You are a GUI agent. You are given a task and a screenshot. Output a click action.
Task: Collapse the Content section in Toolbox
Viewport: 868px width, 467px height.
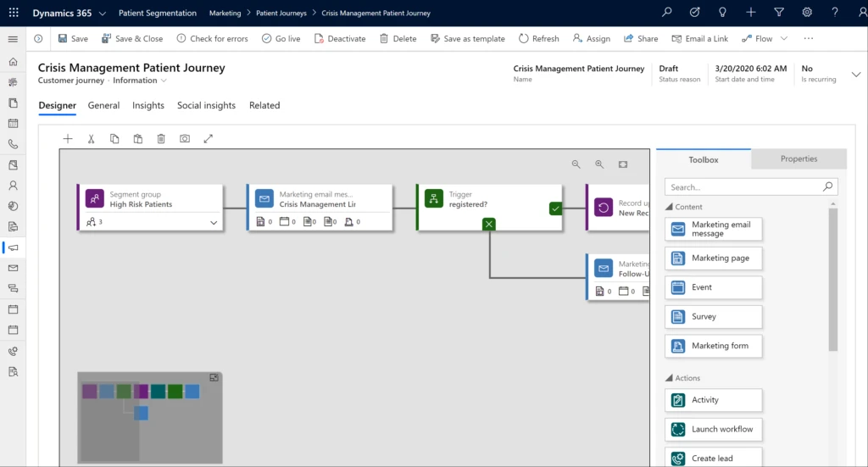click(668, 207)
